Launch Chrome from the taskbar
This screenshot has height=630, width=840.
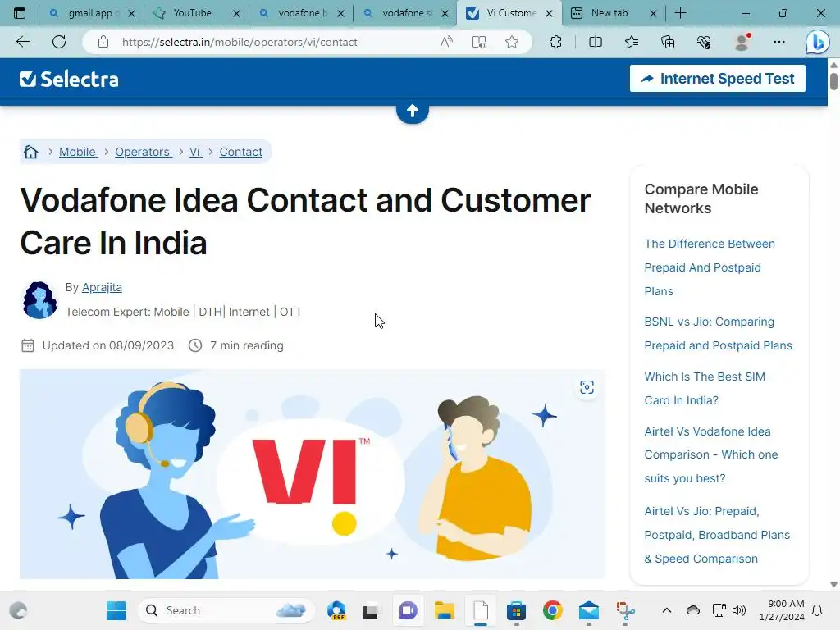pos(552,610)
